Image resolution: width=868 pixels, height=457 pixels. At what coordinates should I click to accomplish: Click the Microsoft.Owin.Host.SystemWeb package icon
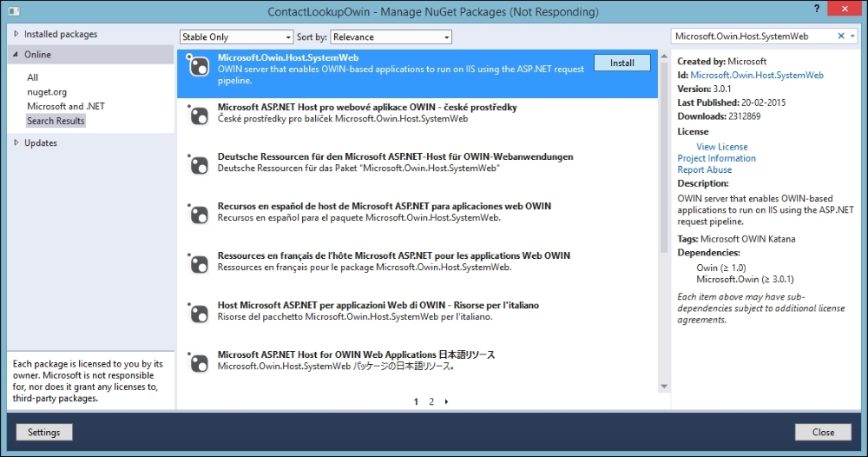point(199,66)
